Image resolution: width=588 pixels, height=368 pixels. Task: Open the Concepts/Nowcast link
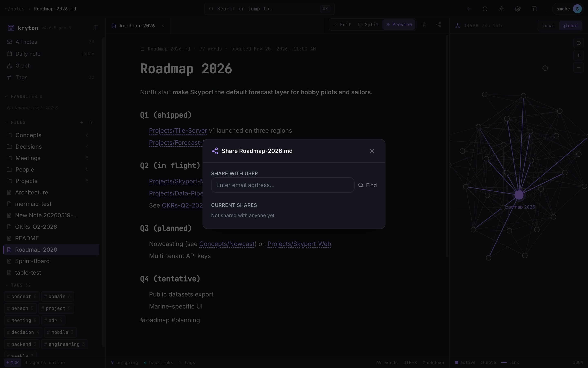pyautogui.click(x=227, y=244)
